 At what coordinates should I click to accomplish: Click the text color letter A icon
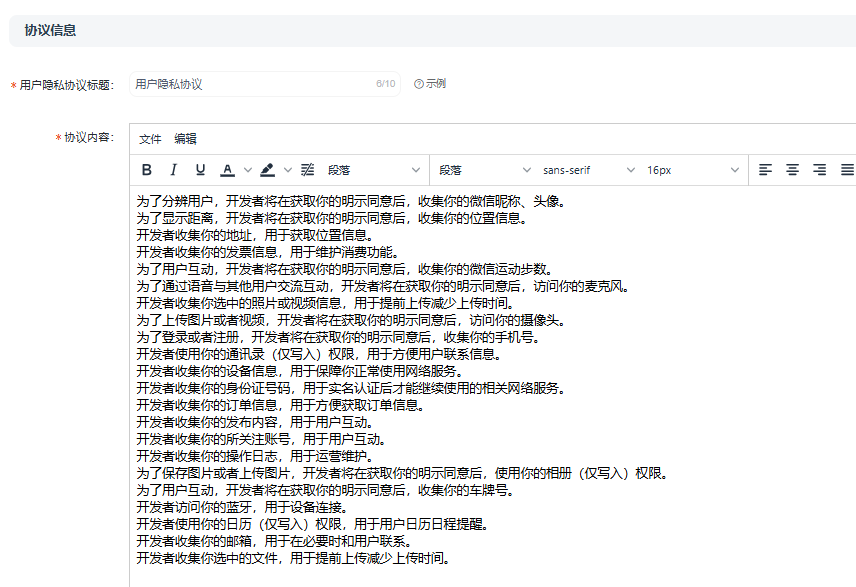pyautogui.click(x=228, y=170)
